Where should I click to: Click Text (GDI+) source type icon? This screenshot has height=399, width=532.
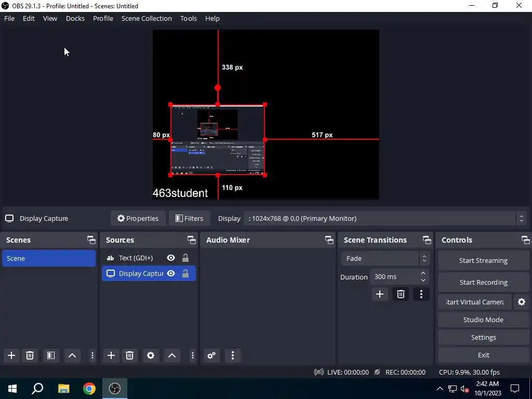(110, 258)
